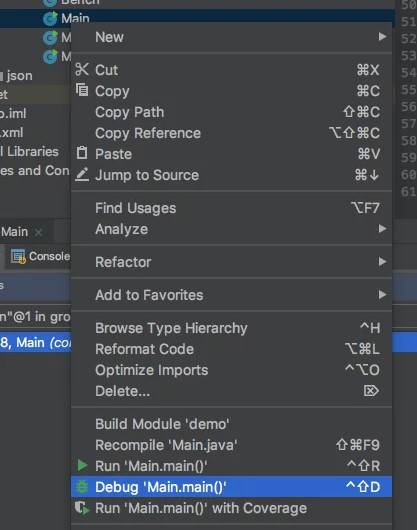The height and width of the screenshot is (530, 417).
Task: Expand the Refactor submenu arrow
Action: [x=382, y=262]
